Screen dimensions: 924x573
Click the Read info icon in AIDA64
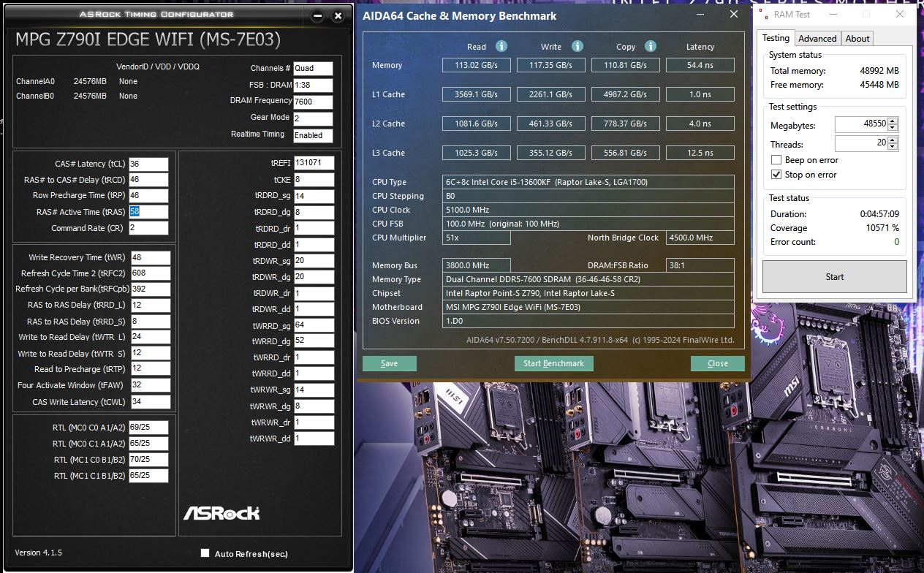pyautogui.click(x=501, y=46)
